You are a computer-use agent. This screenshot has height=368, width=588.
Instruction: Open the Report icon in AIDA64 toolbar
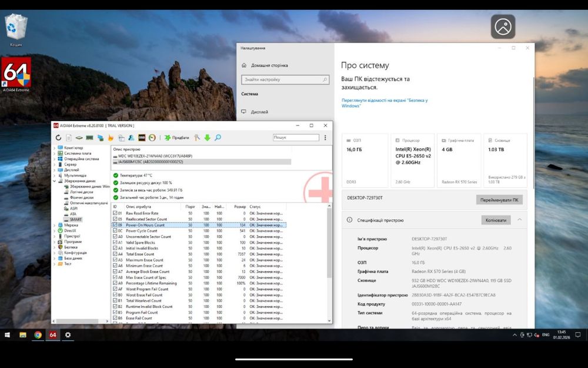69,138
